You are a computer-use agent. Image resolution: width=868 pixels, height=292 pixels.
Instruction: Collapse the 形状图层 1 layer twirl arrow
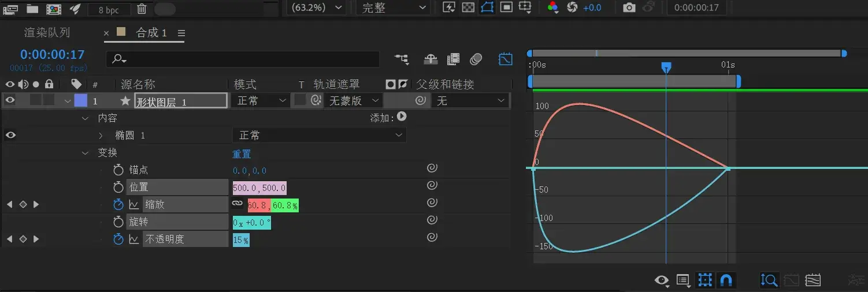[68, 101]
